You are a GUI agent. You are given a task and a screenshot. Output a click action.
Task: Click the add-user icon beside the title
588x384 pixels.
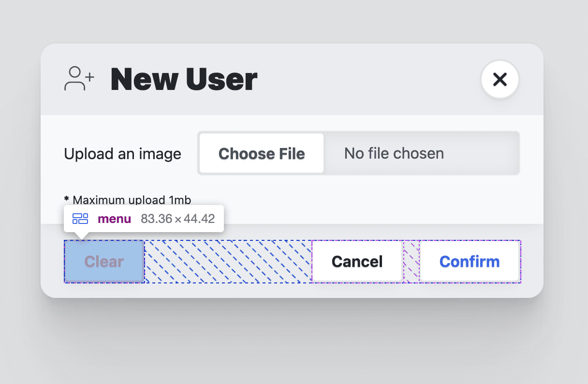(79, 79)
